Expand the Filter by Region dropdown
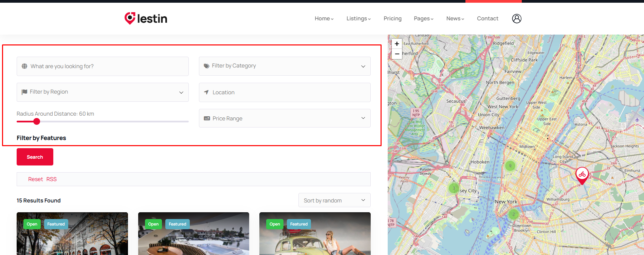 pyautogui.click(x=103, y=92)
